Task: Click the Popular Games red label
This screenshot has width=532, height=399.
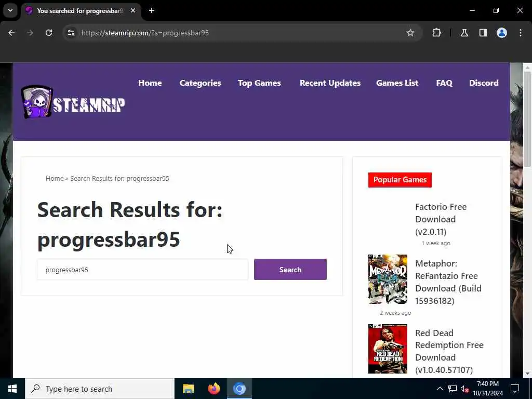Action: pyautogui.click(x=400, y=180)
